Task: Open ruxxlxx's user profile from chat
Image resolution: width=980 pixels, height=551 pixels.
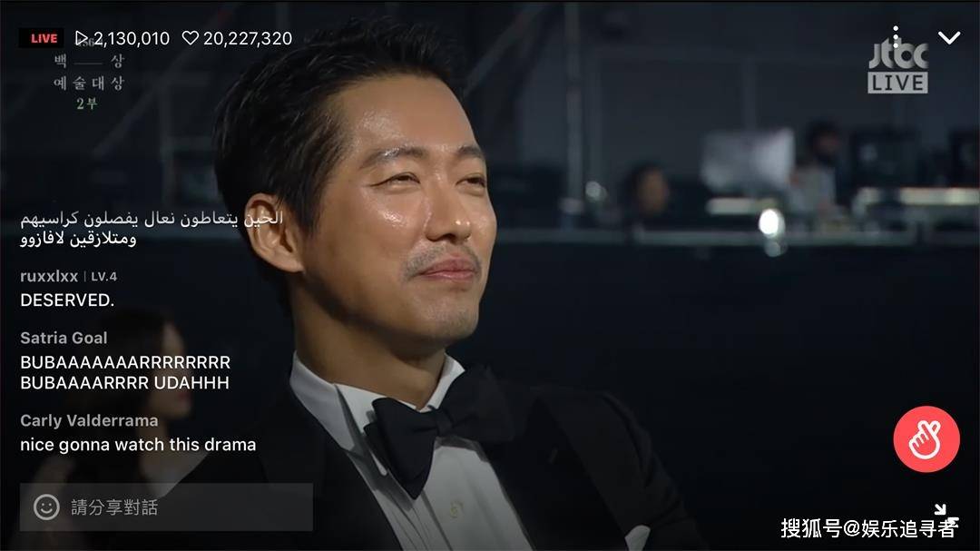Action: 49,277
